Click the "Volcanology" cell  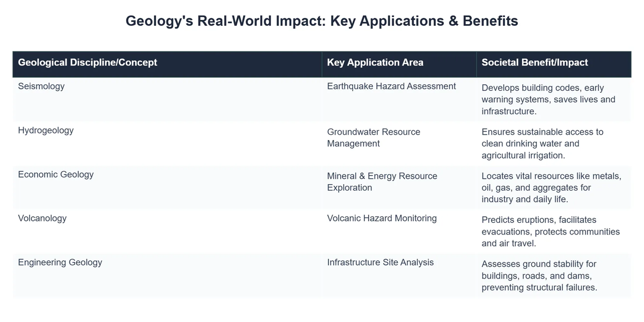coord(167,231)
